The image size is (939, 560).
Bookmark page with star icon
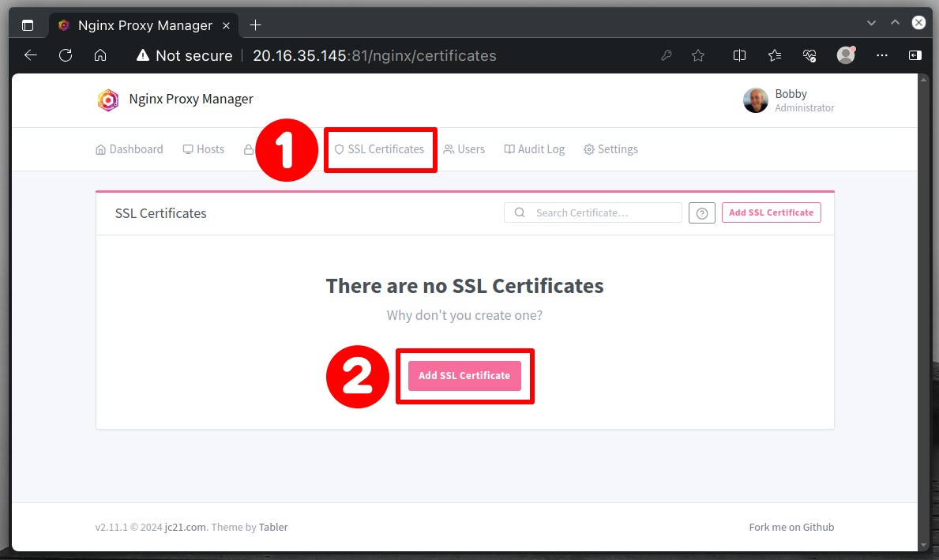click(697, 56)
